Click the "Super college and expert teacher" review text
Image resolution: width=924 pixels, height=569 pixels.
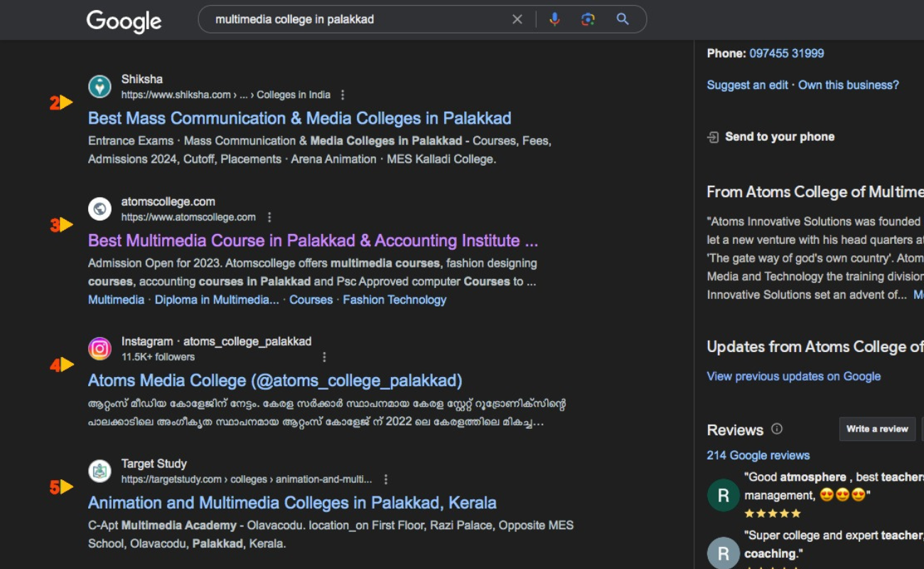pos(832,544)
